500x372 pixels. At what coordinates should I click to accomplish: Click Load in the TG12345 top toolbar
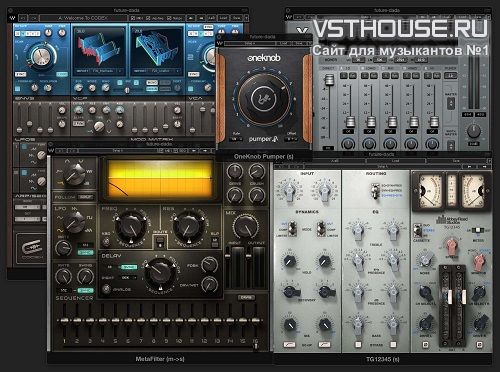(396, 161)
